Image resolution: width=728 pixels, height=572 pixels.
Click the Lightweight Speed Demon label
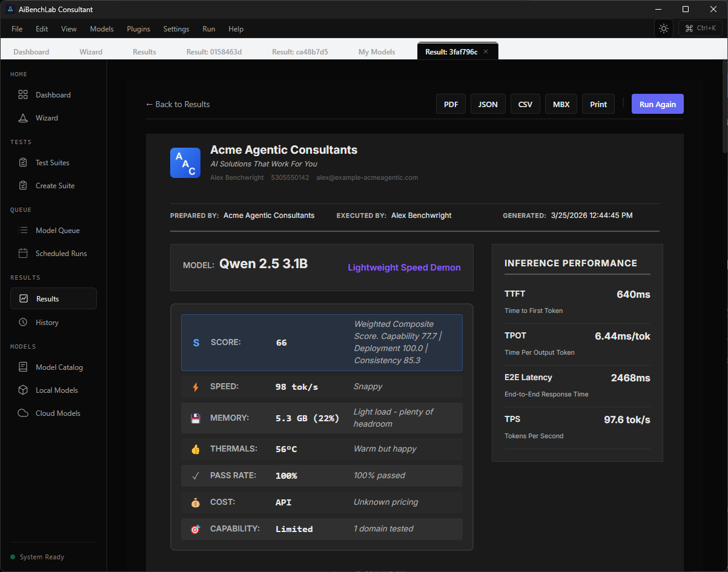(x=404, y=268)
